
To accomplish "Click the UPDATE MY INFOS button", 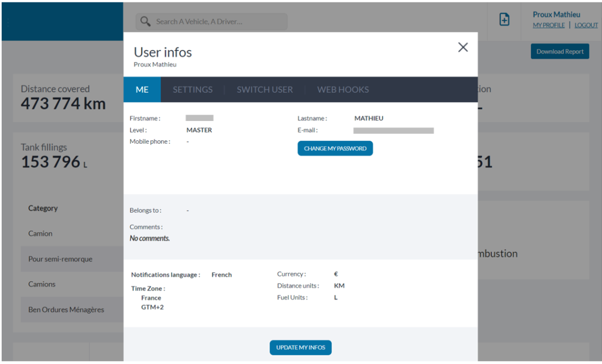I will click(300, 348).
